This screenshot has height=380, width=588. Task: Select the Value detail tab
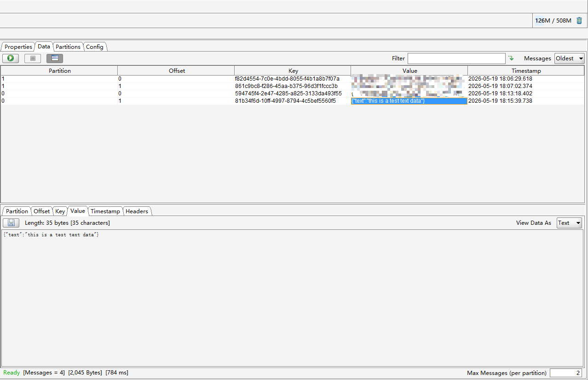coord(78,211)
